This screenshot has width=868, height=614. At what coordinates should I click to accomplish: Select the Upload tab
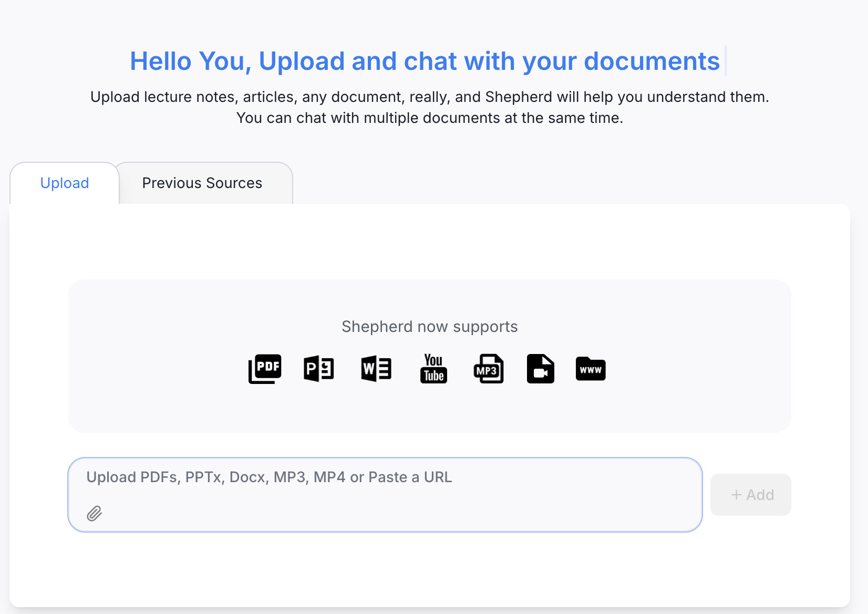[x=65, y=183]
